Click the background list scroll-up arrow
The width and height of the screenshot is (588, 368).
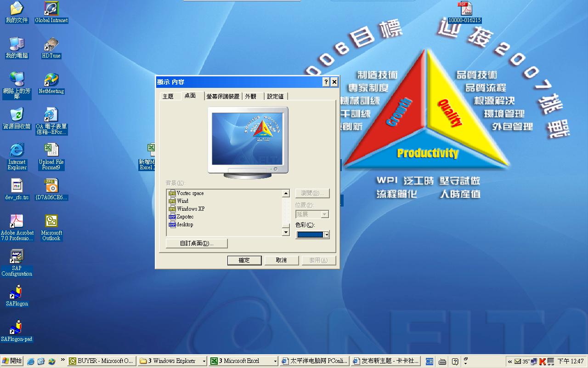tap(286, 194)
